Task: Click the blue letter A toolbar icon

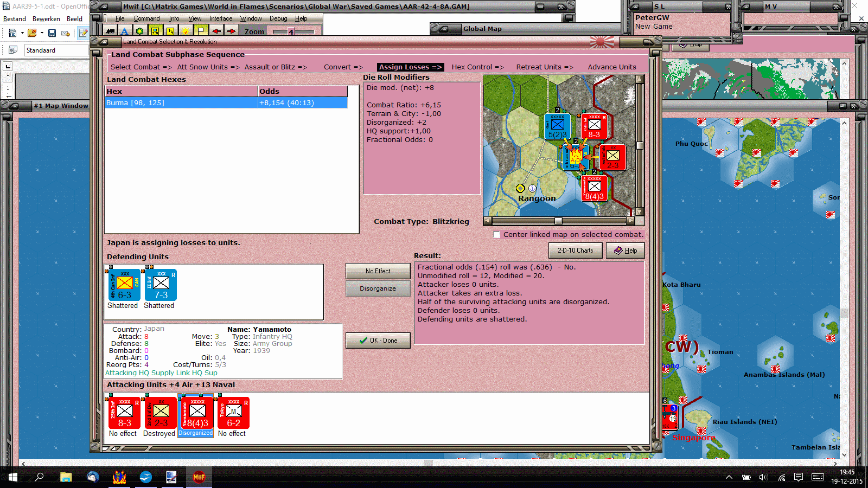Action: 125,31
